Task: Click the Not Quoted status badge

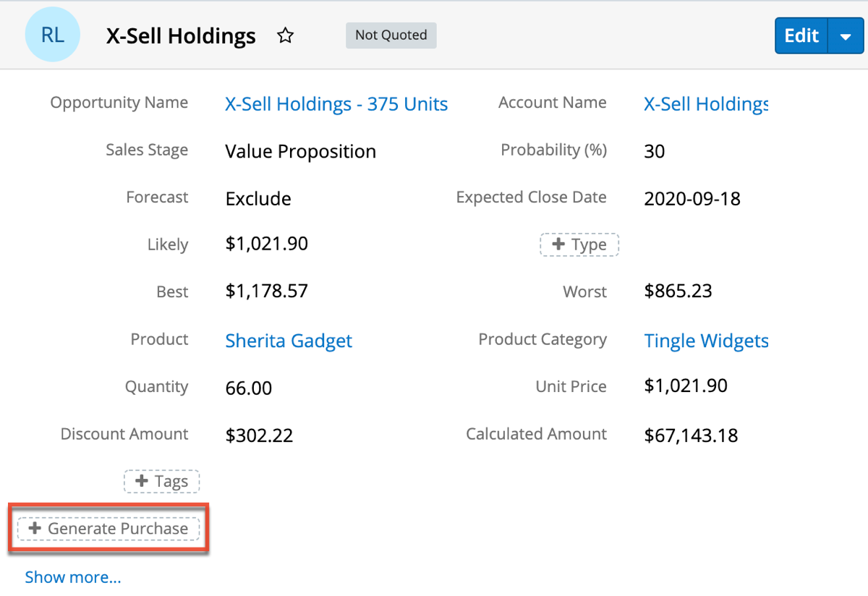Action: (391, 35)
